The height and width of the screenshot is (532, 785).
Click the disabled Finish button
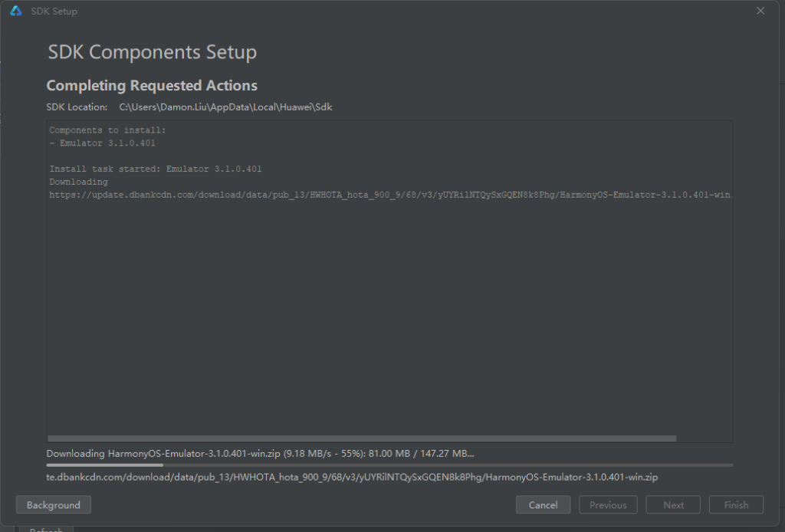click(736, 505)
